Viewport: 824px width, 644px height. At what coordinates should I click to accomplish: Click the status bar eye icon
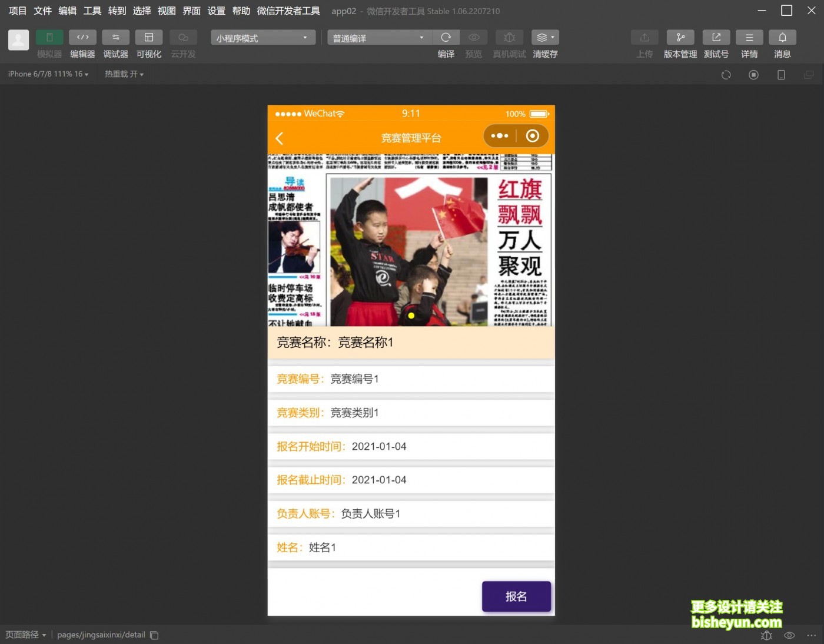(789, 635)
